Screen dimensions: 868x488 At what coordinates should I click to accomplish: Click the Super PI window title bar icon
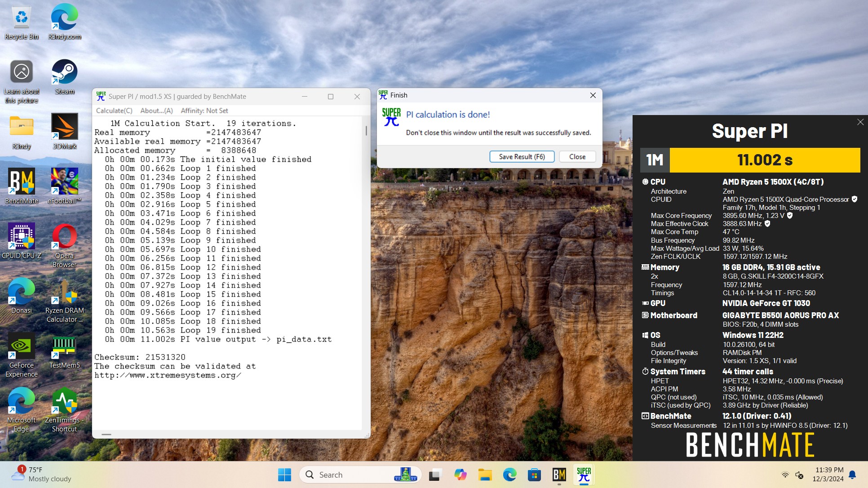tap(101, 96)
